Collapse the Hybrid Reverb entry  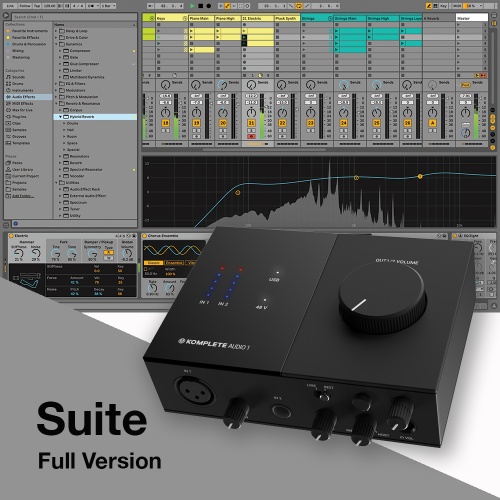point(60,117)
